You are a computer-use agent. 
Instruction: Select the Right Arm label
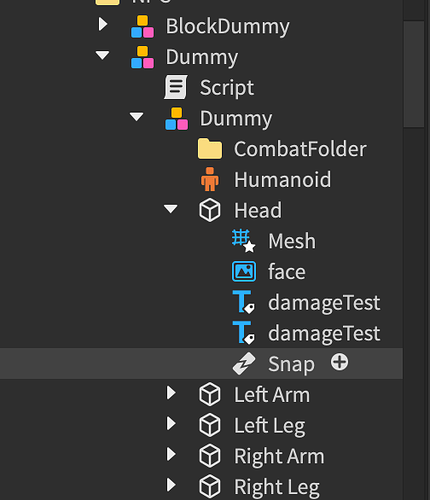click(279, 456)
